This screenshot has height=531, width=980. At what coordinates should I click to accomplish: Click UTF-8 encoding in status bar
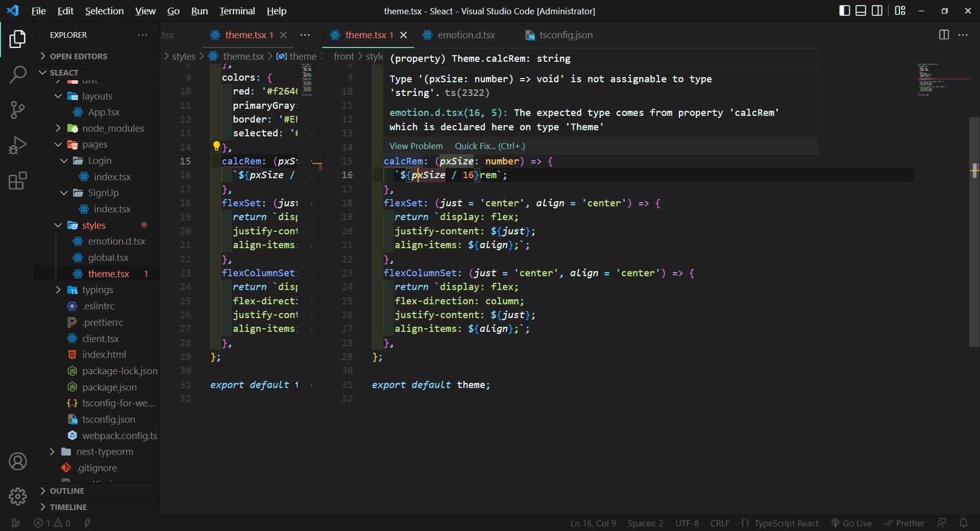[687, 523]
